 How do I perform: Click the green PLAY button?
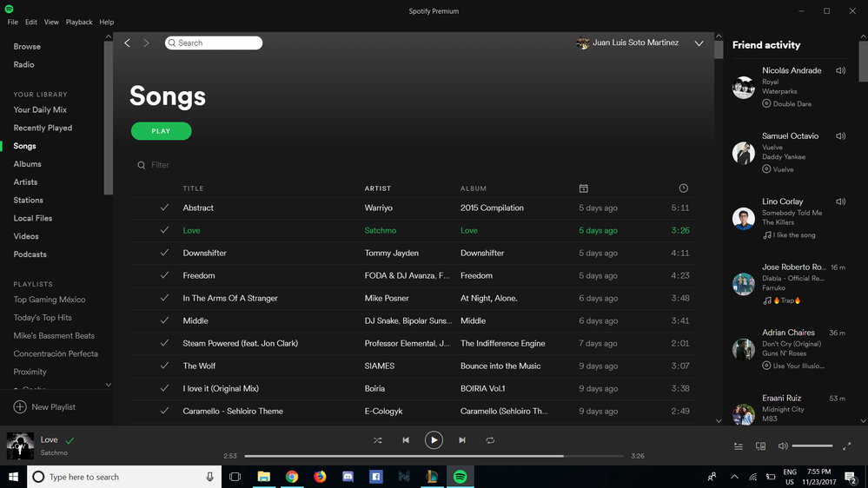[161, 131]
